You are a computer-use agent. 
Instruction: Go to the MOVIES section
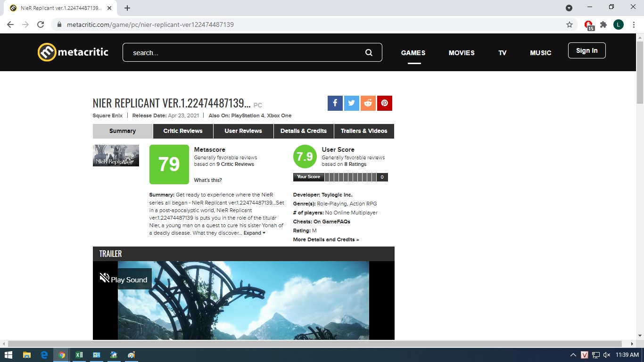[x=462, y=53]
